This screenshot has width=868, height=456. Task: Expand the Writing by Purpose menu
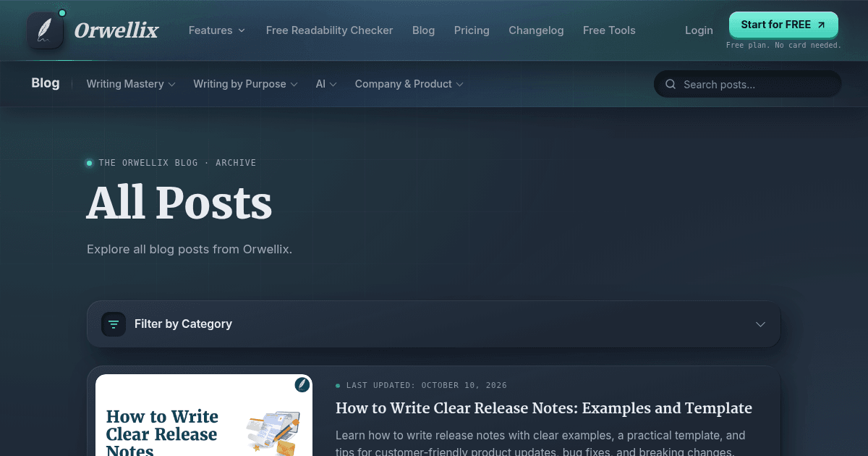pos(245,84)
